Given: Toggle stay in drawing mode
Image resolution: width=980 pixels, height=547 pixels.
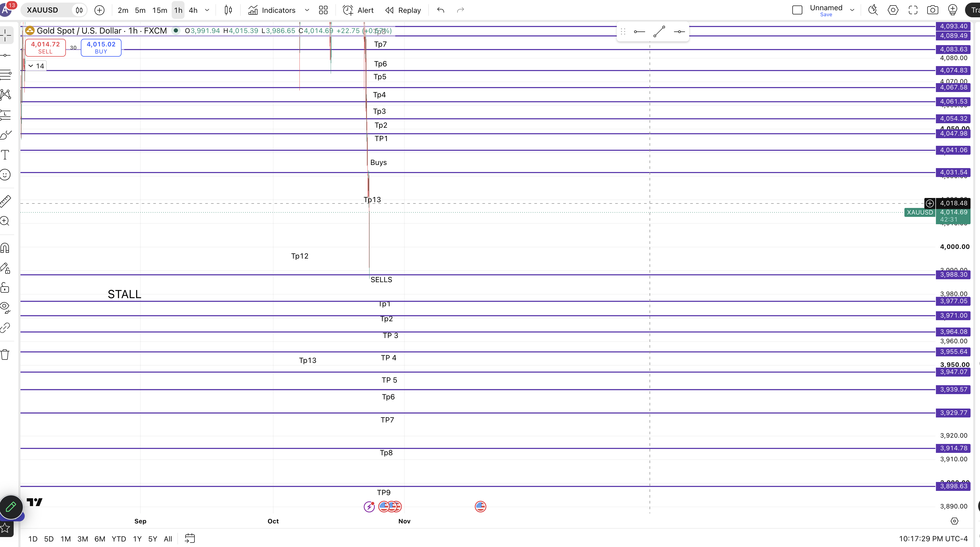Looking at the screenshot, I should (5, 268).
